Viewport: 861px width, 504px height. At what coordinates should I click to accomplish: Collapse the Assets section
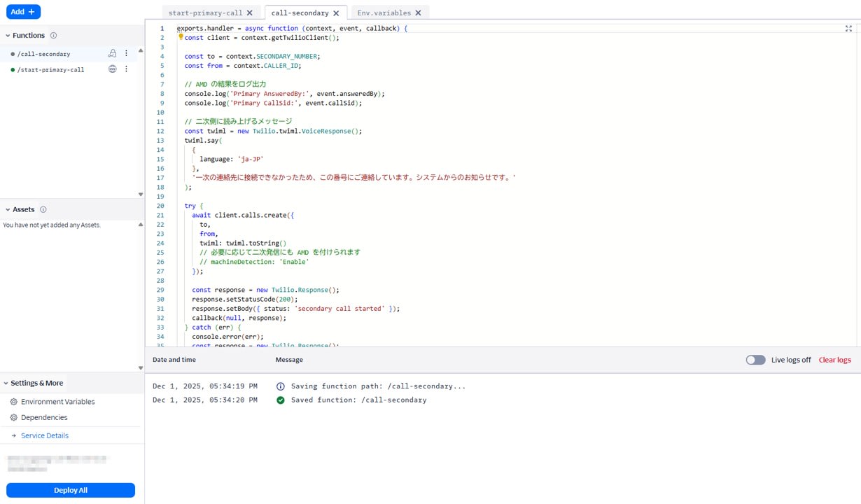point(7,209)
